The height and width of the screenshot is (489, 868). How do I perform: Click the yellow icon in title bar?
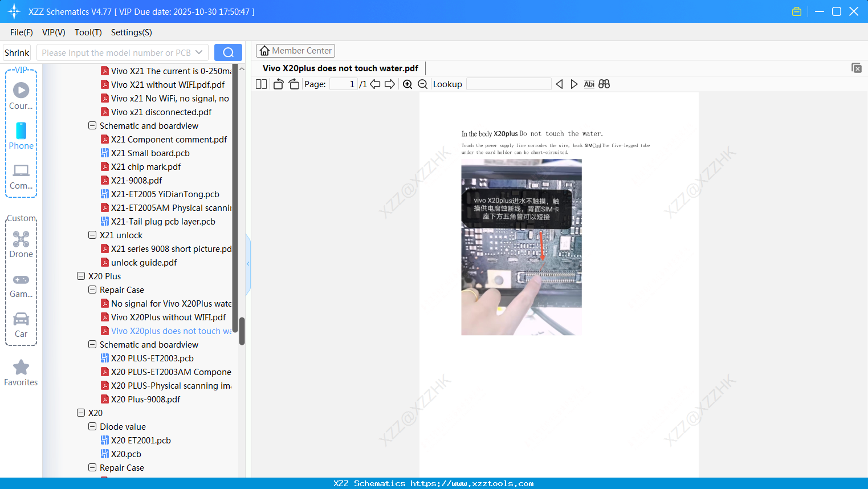797,11
